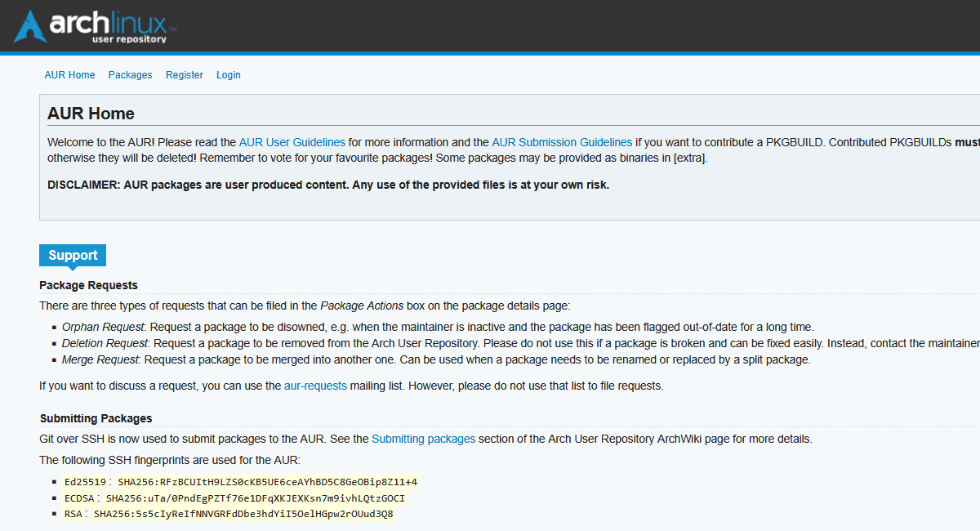Visit the aur-requests mailing list link
The height and width of the screenshot is (531, 980).
point(315,386)
